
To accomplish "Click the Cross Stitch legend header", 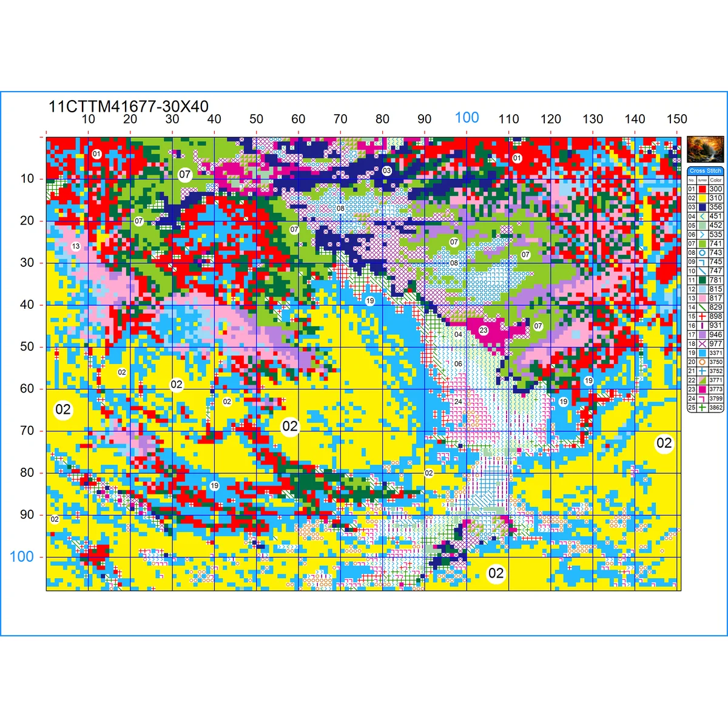I will tap(706, 171).
